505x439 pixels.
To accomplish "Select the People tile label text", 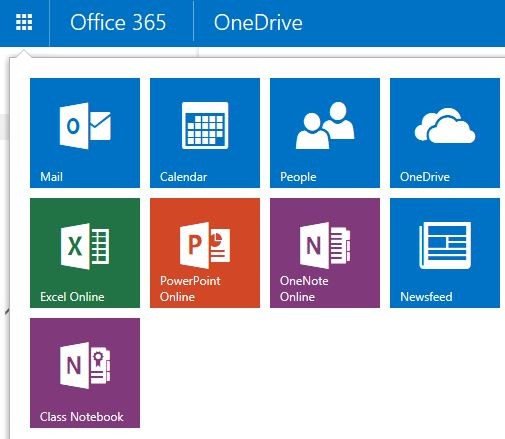I will click(x=298, y=177).
